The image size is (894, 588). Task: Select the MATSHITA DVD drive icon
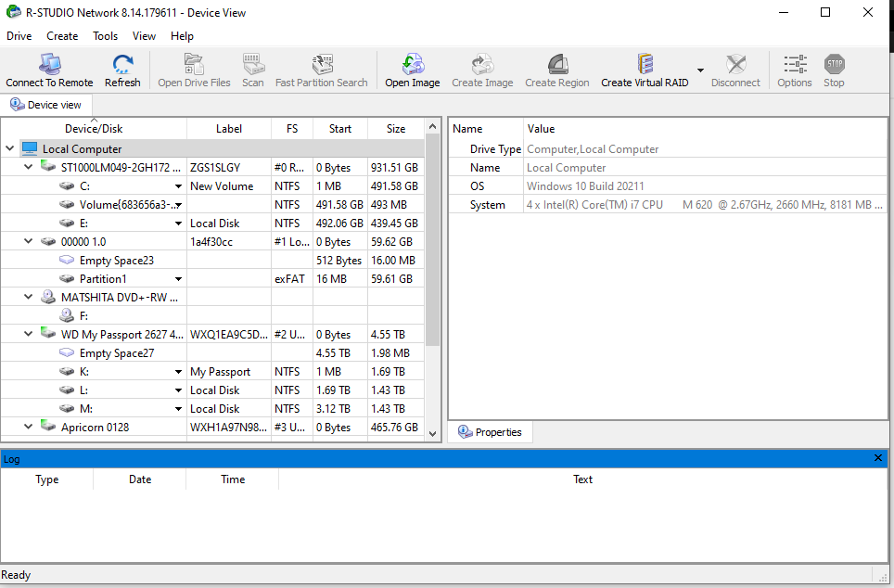pos(48,297)
